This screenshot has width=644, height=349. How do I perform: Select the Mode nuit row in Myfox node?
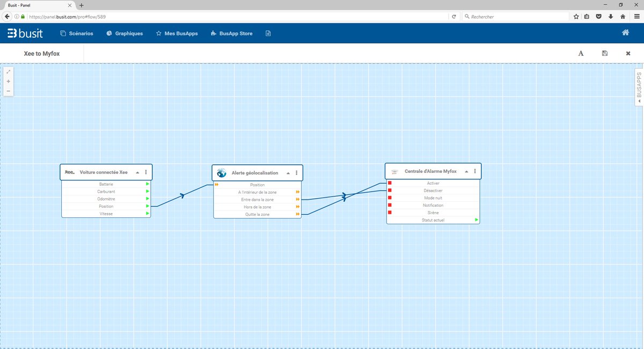pyautogui.click(x=433, y=198)
